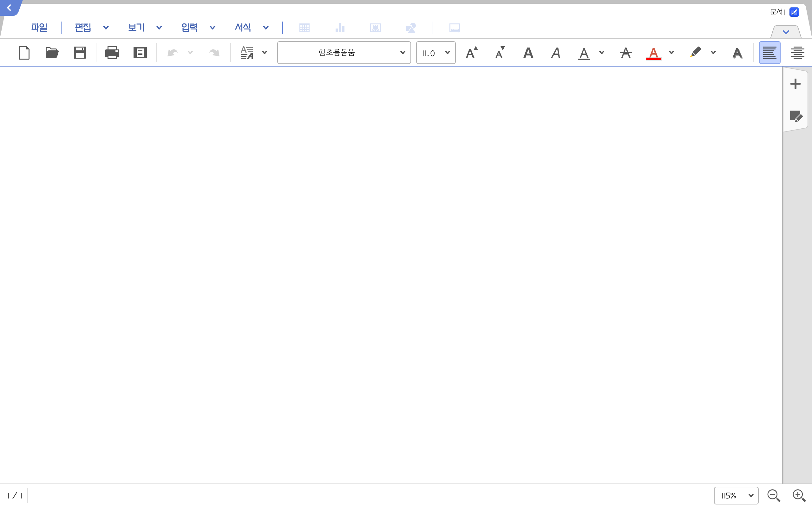Open the 서식 menu
Screen dimensions: 812x507
[x=243, y=28]
